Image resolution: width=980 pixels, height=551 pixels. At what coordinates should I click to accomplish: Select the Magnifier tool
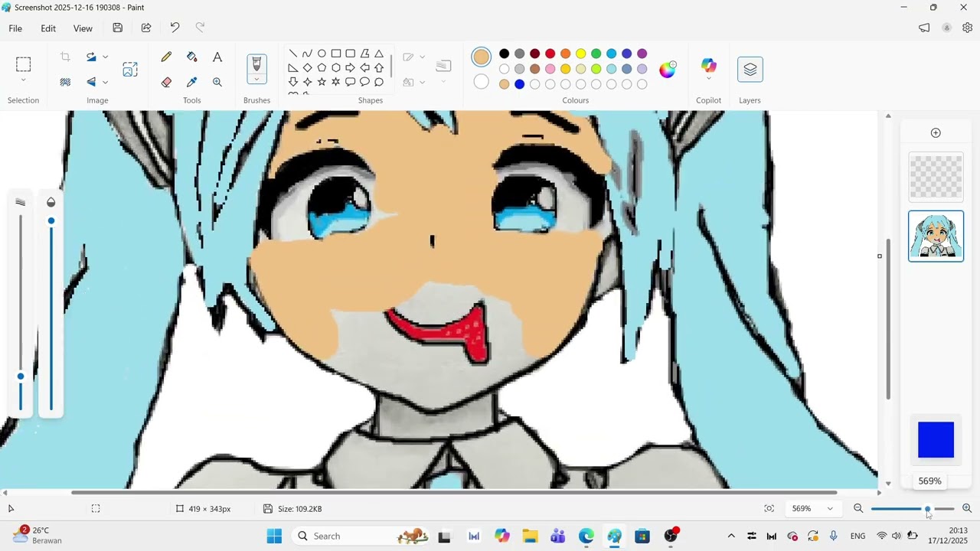point(217,82)
